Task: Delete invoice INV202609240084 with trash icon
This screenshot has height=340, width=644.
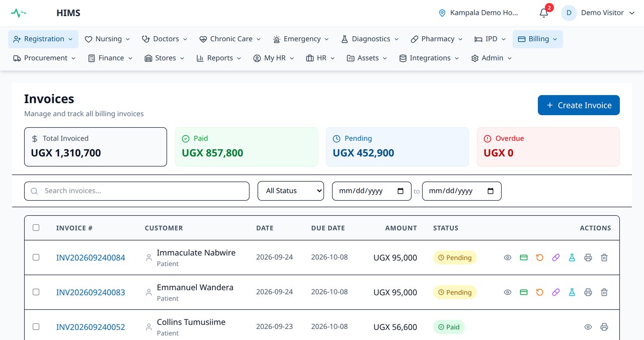Action: [x=604, y=258]
